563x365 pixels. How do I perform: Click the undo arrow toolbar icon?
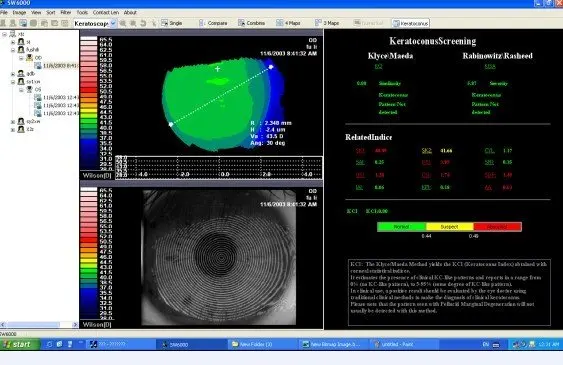click(x=143, y=23)
